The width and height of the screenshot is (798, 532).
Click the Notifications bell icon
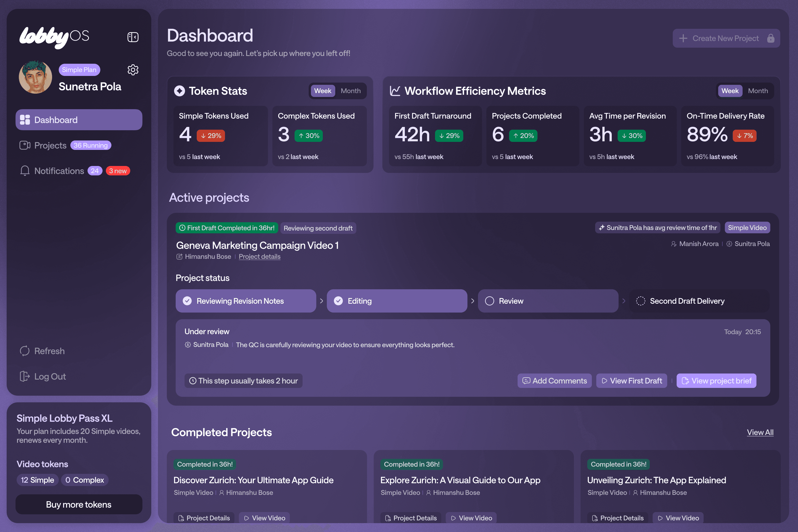pyautogui.click(x=25, y=171)
